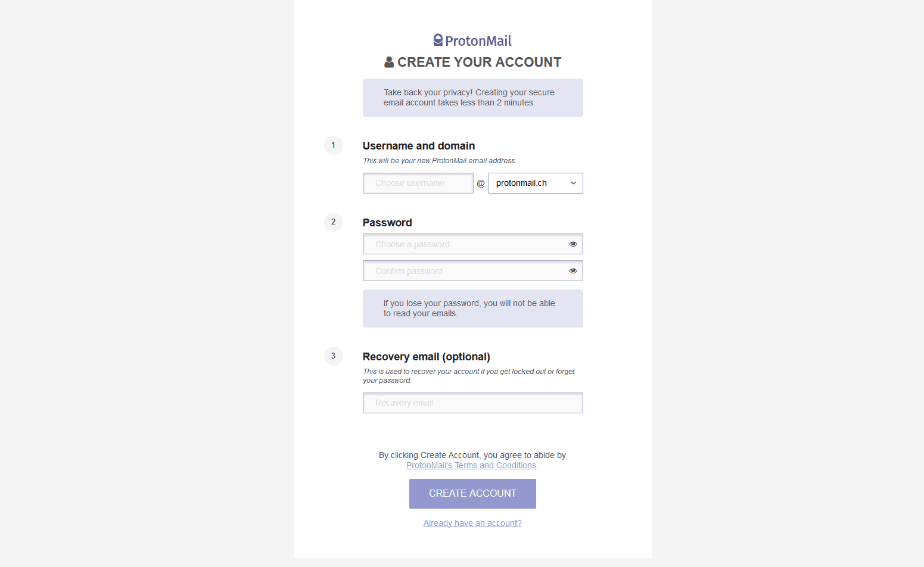
Task: Open the protonmail.ch domain dropdown
Action: (x=536, y=183)
